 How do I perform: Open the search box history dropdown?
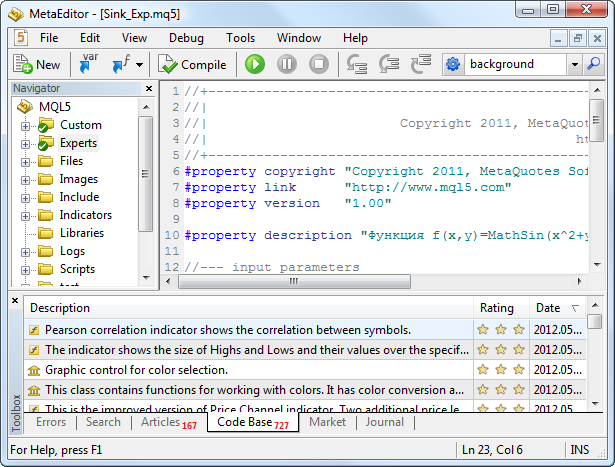coord(575,64)
